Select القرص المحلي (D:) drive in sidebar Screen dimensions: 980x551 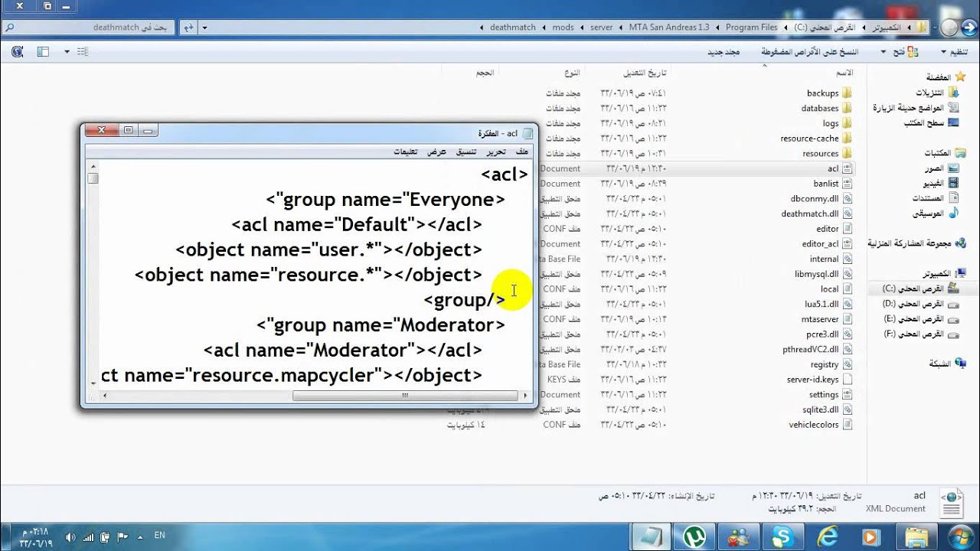click(x=921, y=304)
